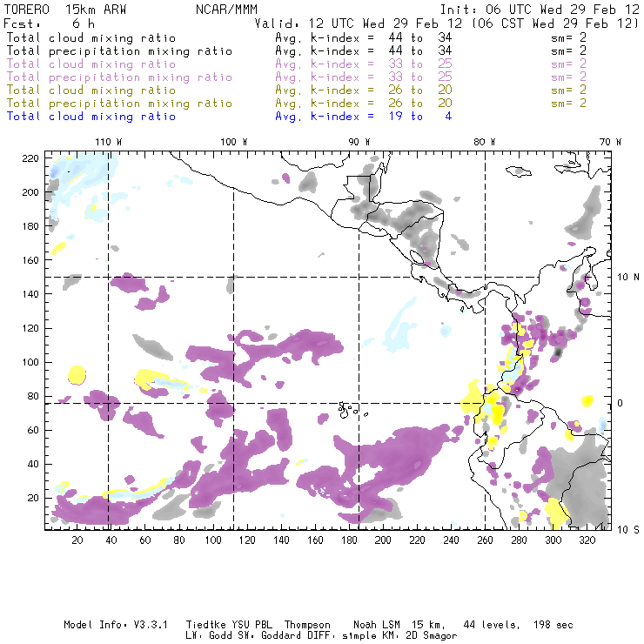Click 'Avg. k-index = 26 to 20' in the olive precipitation row
Viewport: 644px width, 644px height.
(364, 103)
